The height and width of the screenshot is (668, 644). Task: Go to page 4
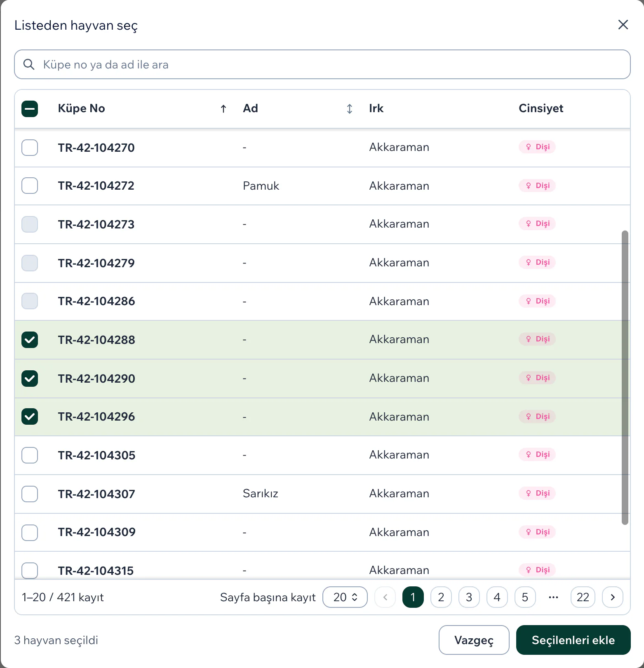tap(497, 597)
